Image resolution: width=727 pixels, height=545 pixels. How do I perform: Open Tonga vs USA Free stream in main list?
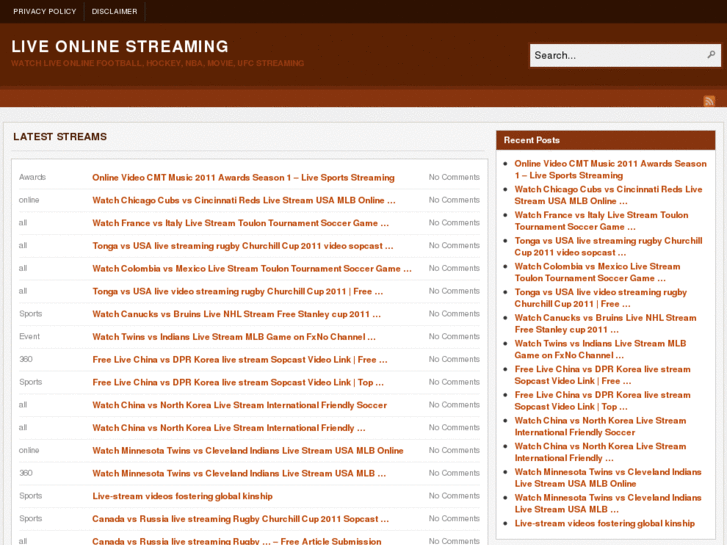tap(237, 291)
